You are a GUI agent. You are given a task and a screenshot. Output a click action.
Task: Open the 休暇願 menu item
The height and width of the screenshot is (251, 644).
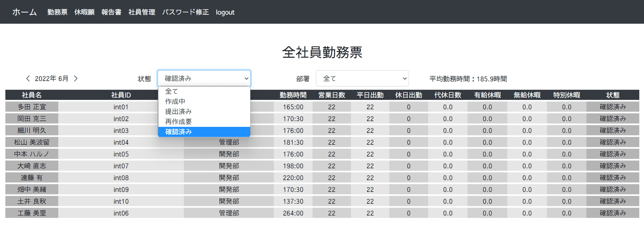click(x=85, y=12)
